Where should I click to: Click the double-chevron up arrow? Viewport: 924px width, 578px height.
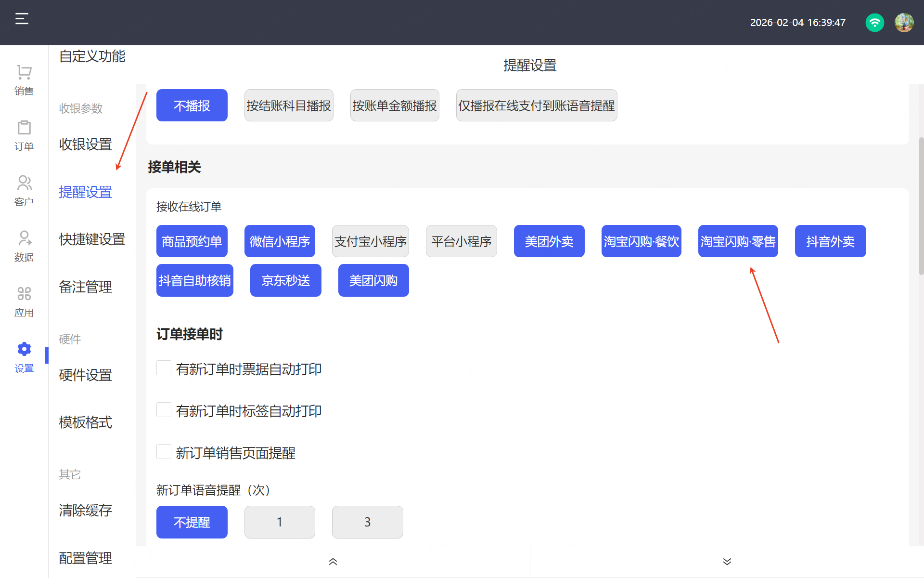[333, 562]
